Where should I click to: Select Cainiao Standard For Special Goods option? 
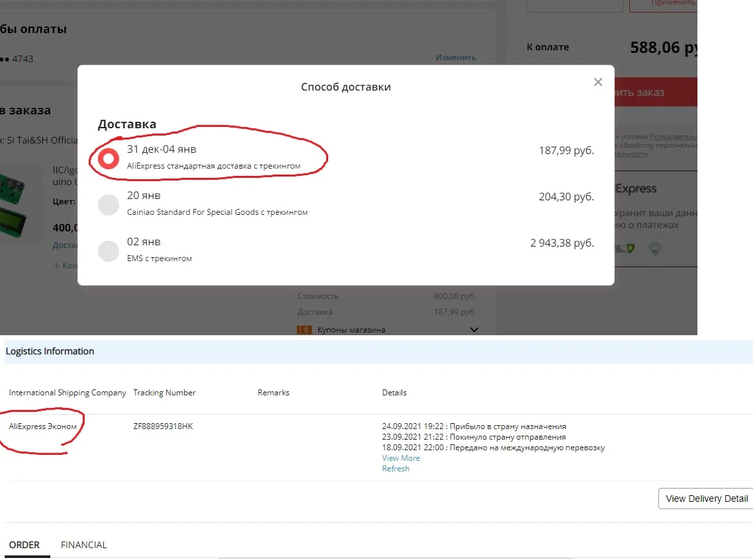(109, 205)
